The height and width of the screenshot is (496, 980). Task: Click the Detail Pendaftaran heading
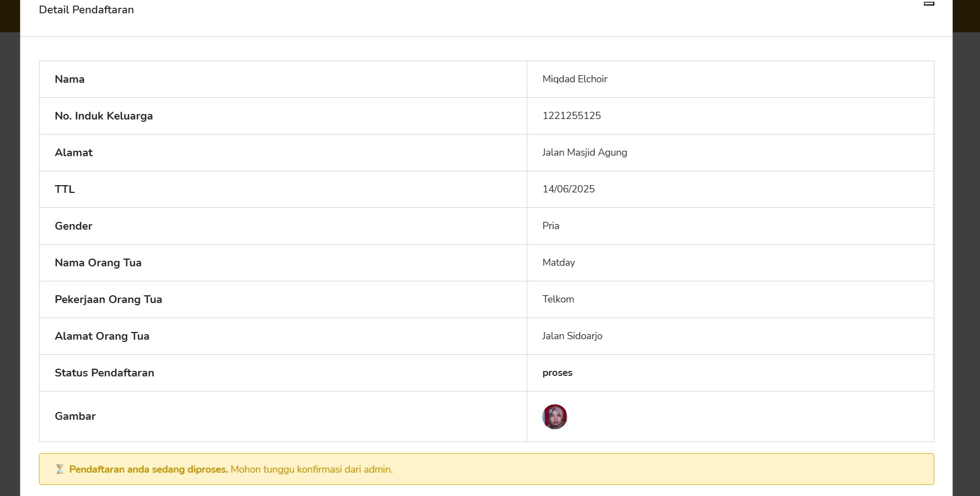(x=86, y=10)
